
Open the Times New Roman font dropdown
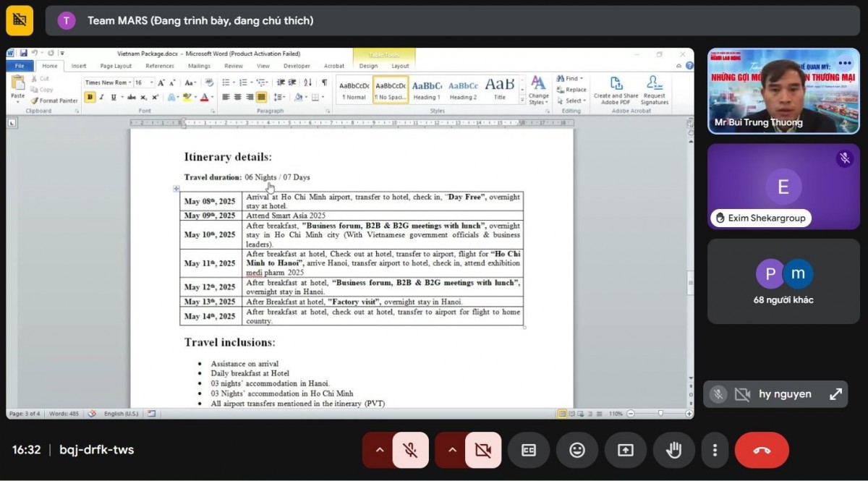click(129, 82)
